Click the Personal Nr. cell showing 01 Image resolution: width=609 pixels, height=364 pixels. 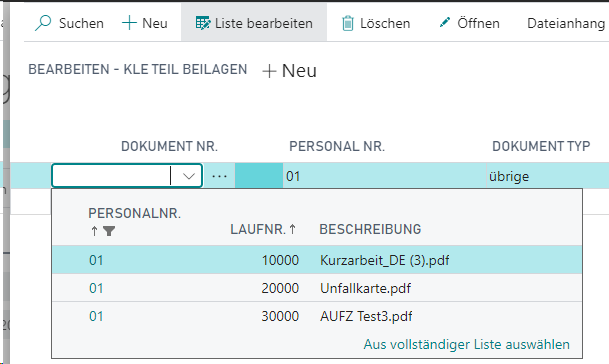[x=385, y=176]
